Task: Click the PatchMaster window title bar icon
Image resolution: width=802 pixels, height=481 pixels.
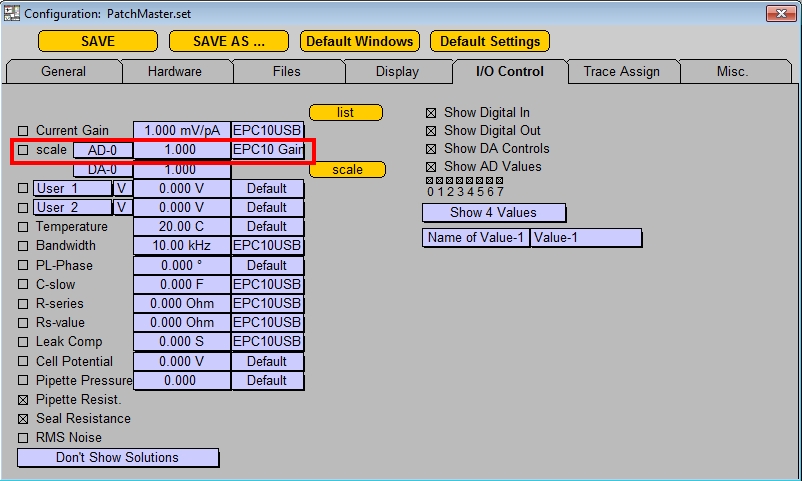Action: 12,13
